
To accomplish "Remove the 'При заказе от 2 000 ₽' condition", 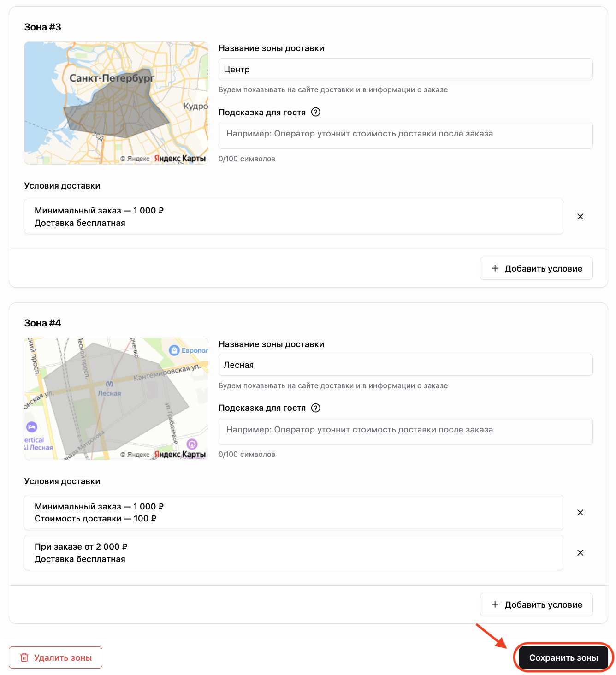I will click(580, 553).
